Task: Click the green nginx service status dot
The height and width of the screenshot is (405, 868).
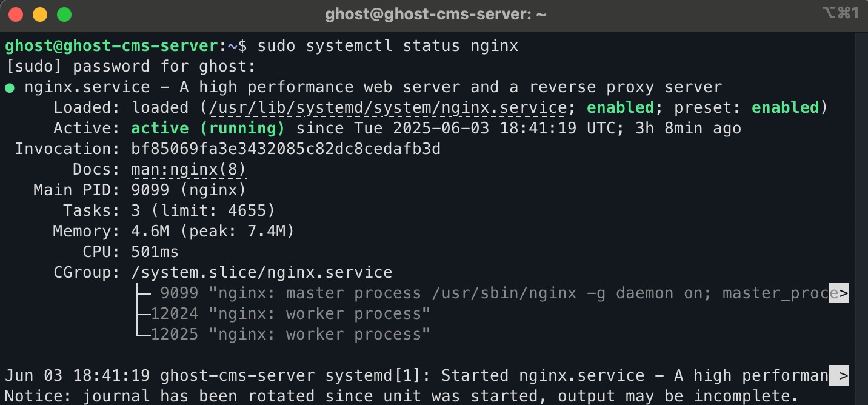Action: coord(10,87)
